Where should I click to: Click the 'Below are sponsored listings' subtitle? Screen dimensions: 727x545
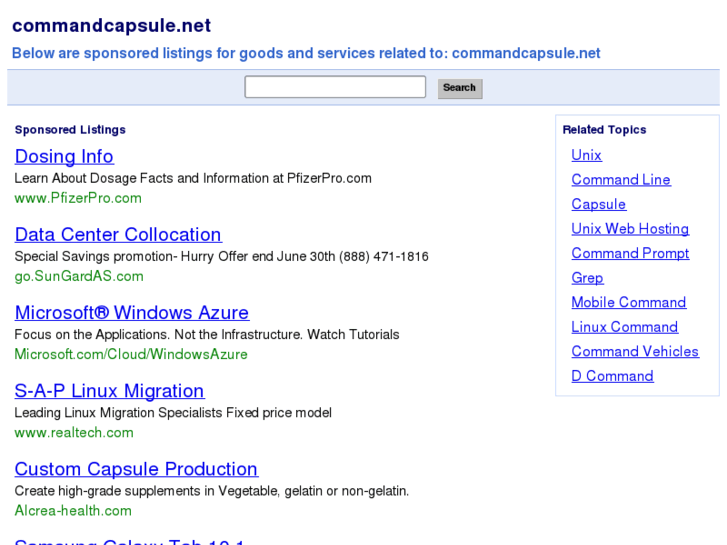pos(306,53)
